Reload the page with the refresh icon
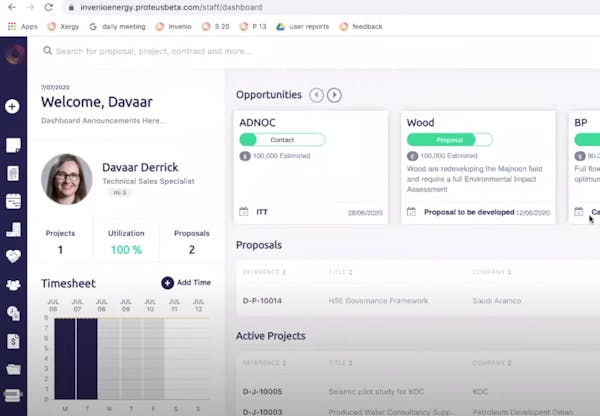600x416 pixels. click(x=49, y=7)
